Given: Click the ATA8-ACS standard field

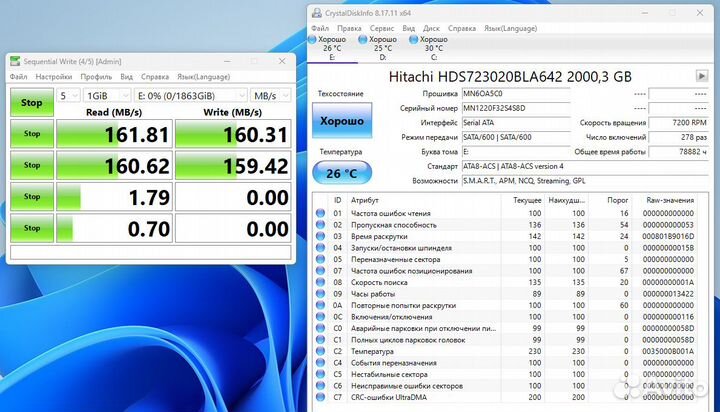Looking at the screenshot, I should pos(585,166).
